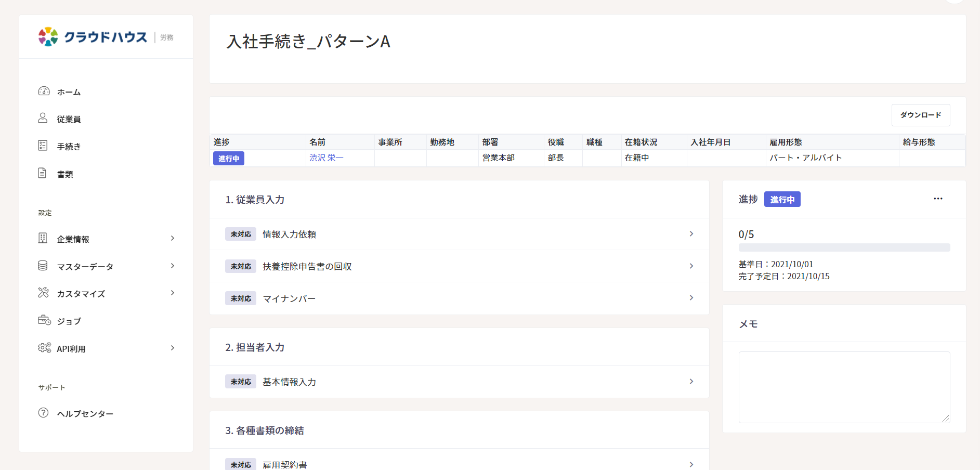Go to ホーム menu item
Image resolution: width=980 pixels, height=470 pixels.
point(69,92)
